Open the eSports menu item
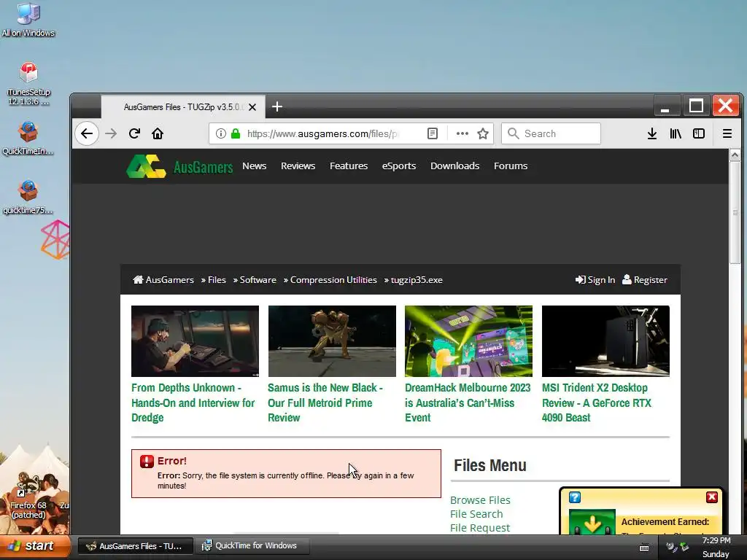 399,166
